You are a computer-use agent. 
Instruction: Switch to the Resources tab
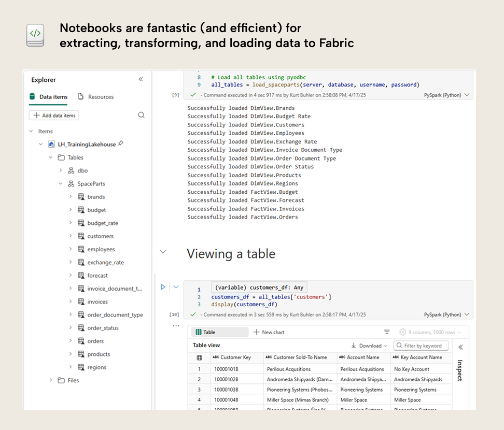(101, 96)
